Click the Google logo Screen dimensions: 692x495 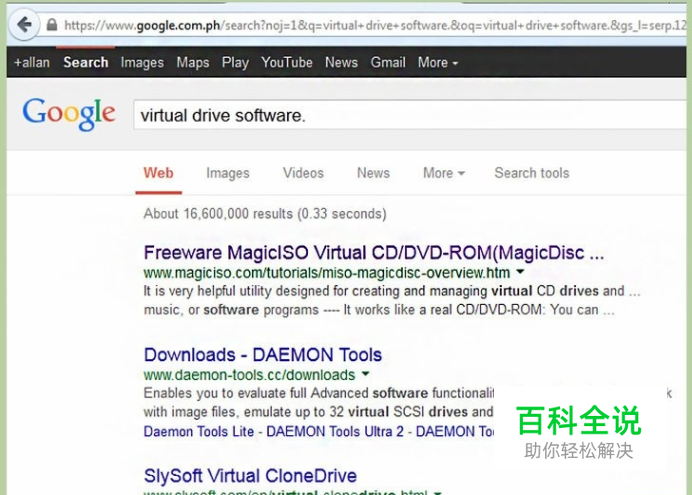[x=69, y=114]
